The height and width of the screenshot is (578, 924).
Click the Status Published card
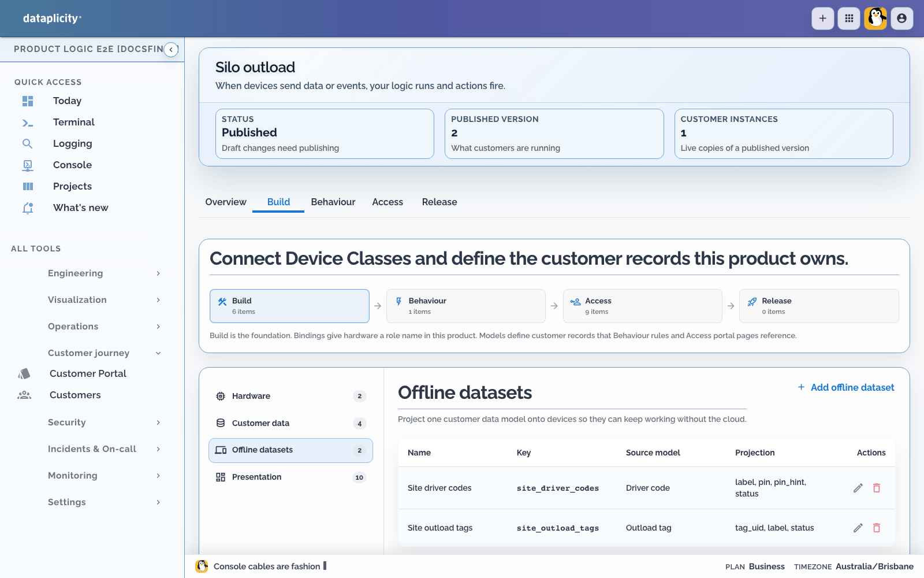point(325,134)
